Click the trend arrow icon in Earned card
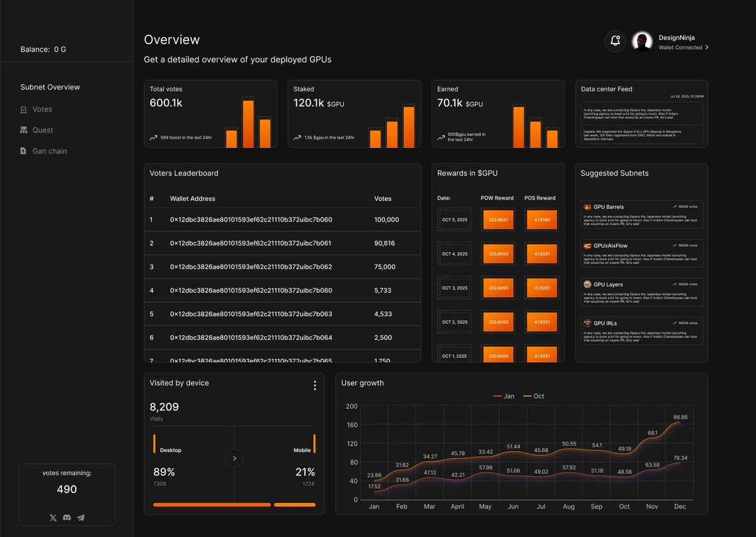Image resolution: width=756 pixels, height=537 pixels. 441,137
